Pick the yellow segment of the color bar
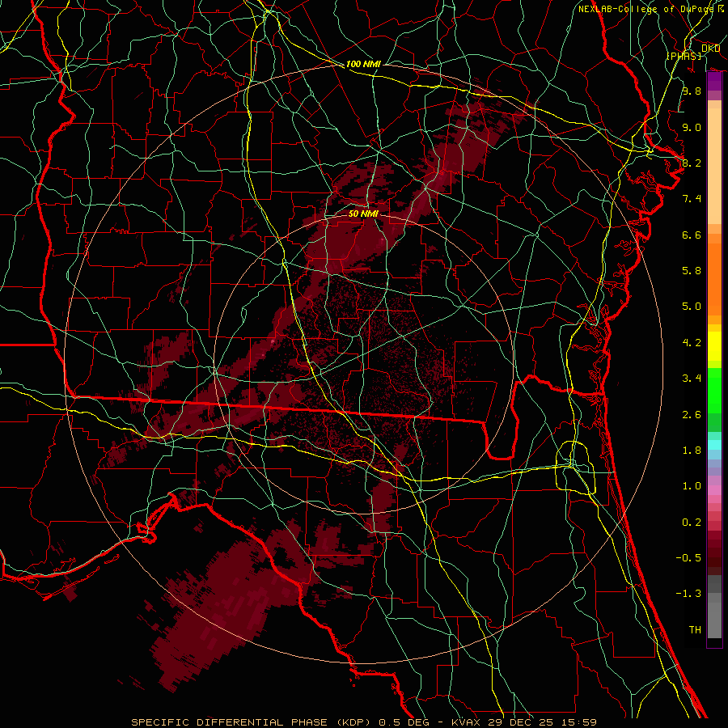This screenshot has height=728, width=728. [714, 346]
